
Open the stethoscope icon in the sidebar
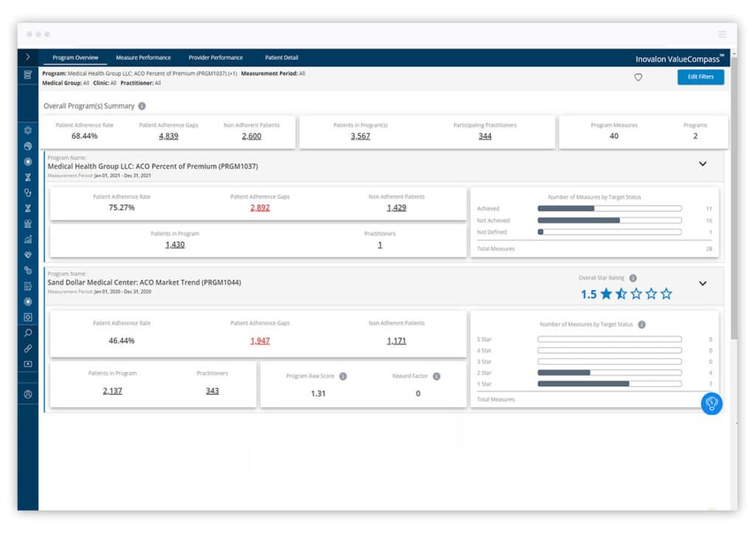[28, 193]
